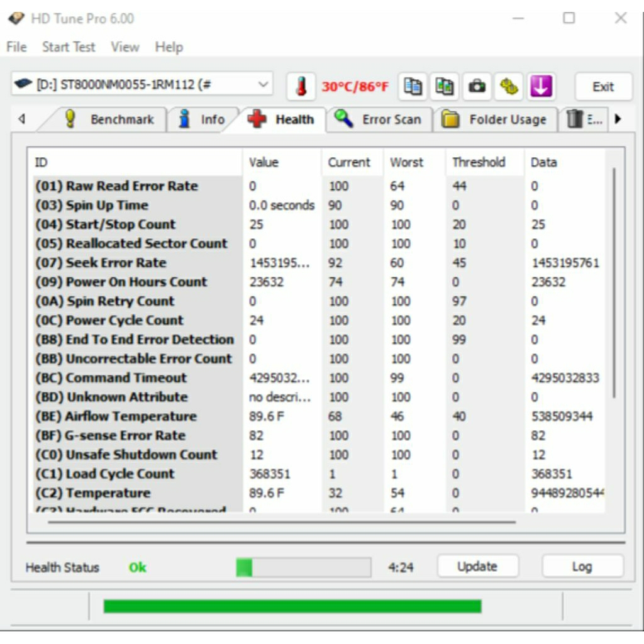Screen dimensions: 644x644
Task: Open the Help menu
Action: (169, 47)
